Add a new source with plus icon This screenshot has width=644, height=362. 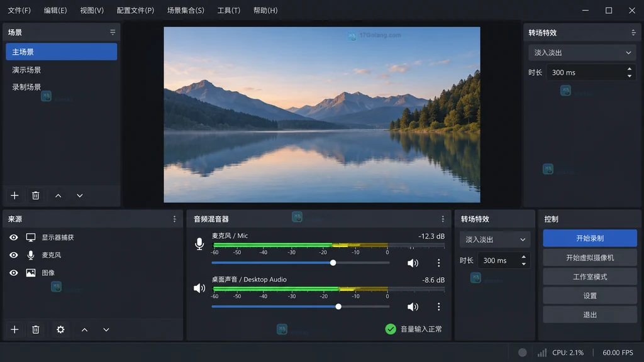coord(14,329)
